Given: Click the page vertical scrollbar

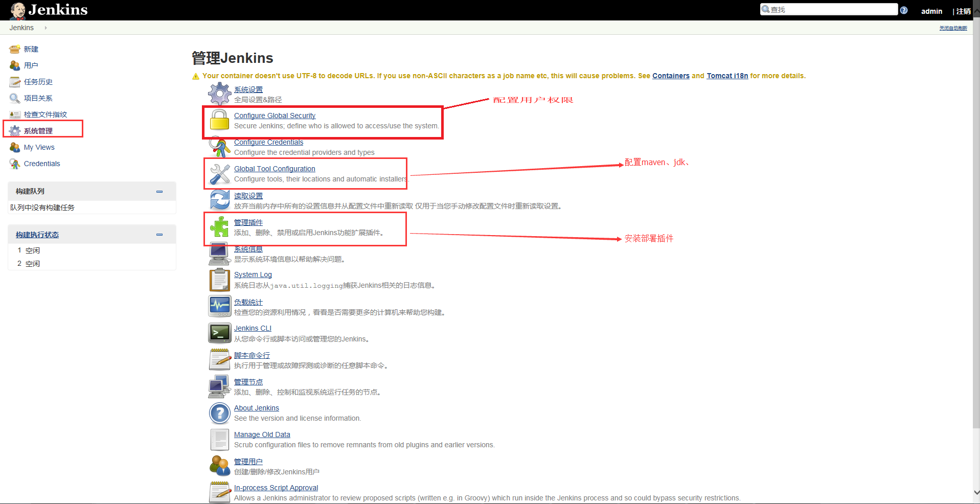Looking at the screenshot, I should click(x=976, y=224).
